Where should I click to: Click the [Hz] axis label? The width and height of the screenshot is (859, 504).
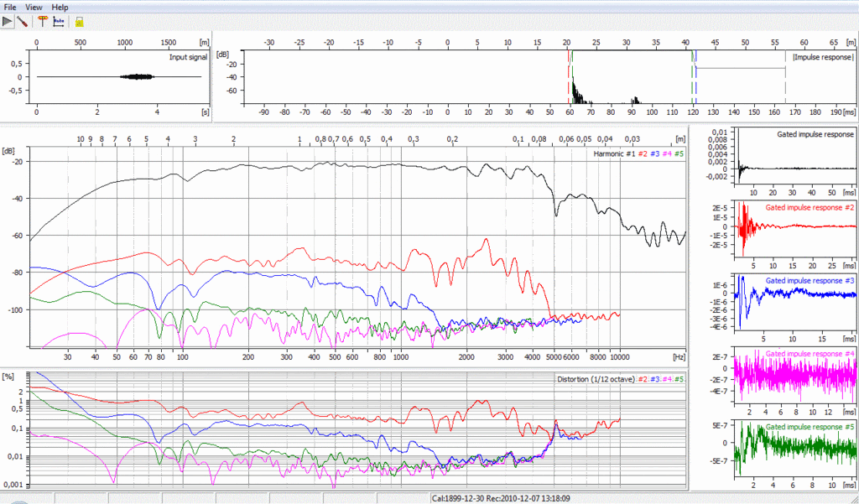pyautogui.click(x=679, y=356)
